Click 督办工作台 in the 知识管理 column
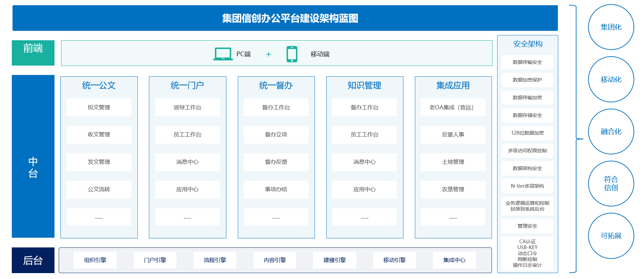Image resolution: width=644 pixels, height=279 pixels. point(365,107)
